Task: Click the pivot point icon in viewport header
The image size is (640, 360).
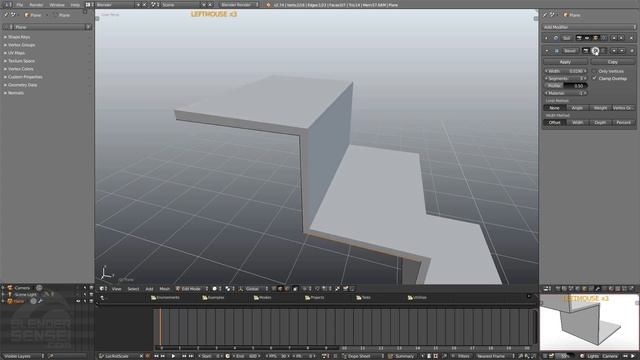Action: point(228,289)
